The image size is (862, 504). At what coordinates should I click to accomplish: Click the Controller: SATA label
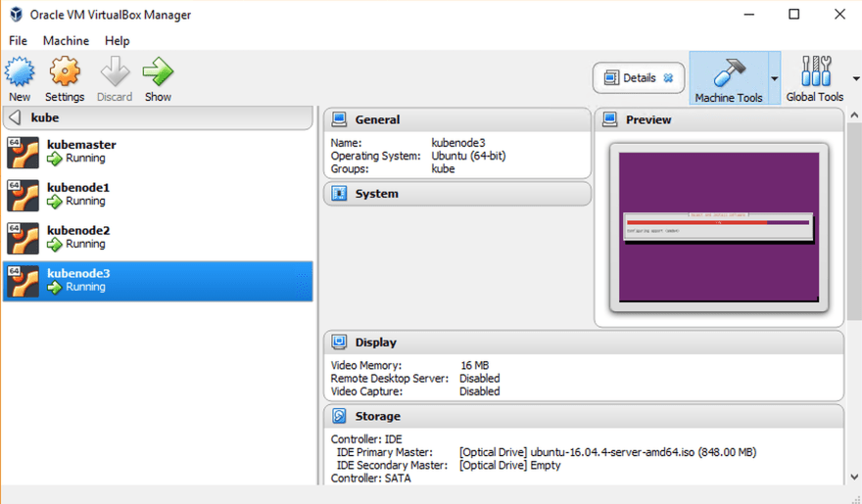[x=371, y=479]
